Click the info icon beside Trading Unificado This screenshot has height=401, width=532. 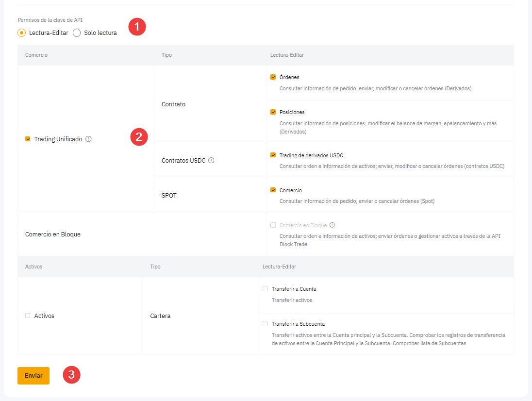coord(88,139)
